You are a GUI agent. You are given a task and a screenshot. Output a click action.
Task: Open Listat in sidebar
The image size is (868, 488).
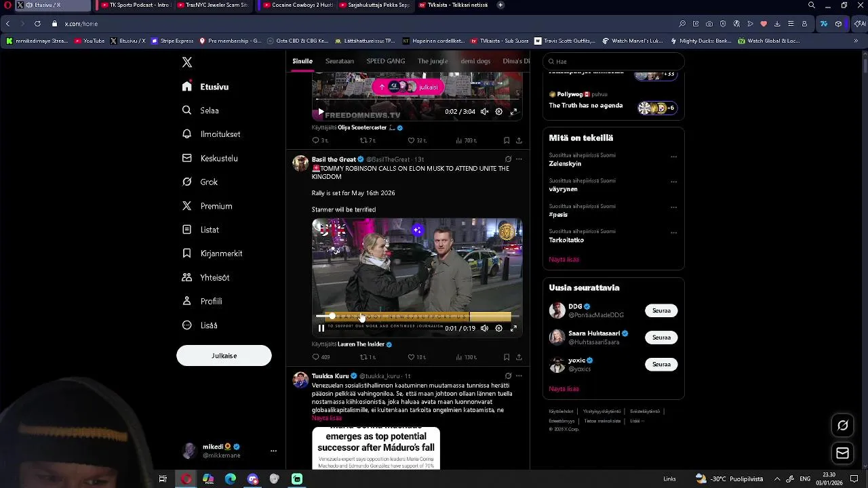tap(201, 230)
